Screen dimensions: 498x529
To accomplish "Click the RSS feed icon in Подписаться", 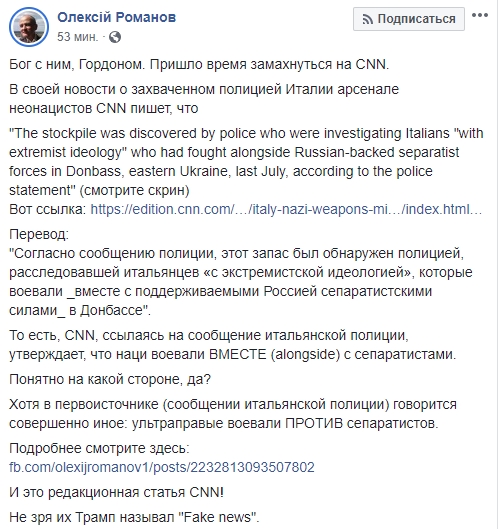I will pyautogui.click(x=367, y=20).
